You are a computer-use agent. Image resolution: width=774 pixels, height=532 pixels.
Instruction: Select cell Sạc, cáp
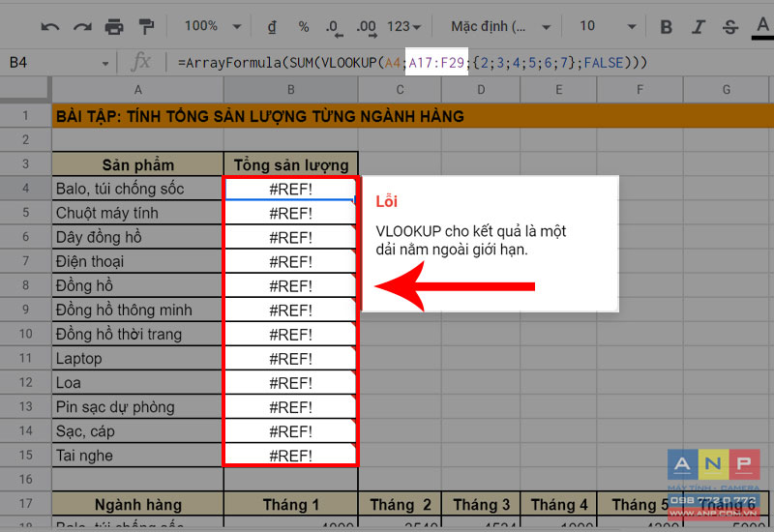pyautogui.click(x=137, y=430)
